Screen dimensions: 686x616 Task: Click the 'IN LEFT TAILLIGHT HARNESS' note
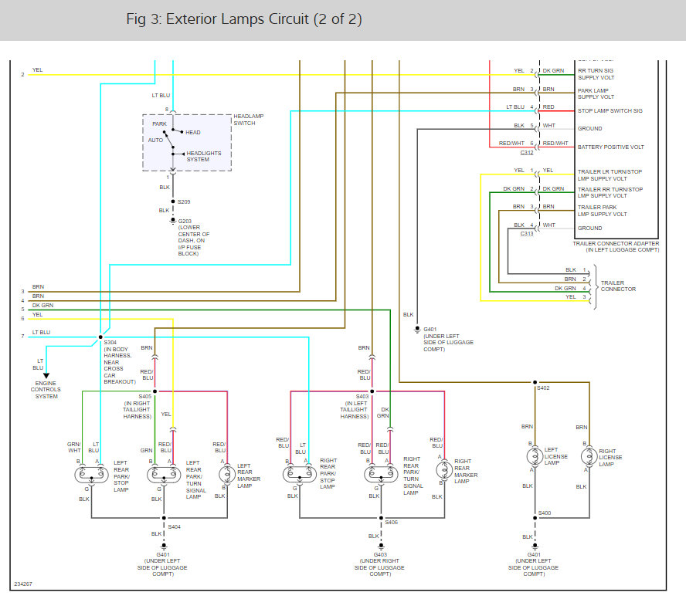tap(355, 410)
